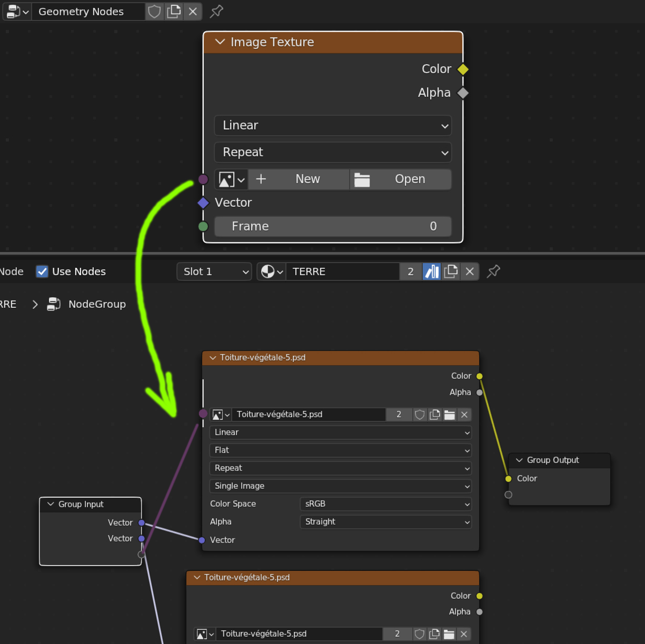Click the second Vector socket of Group Input
Viewport: 645px width, 644px height.
pos(142,539)
